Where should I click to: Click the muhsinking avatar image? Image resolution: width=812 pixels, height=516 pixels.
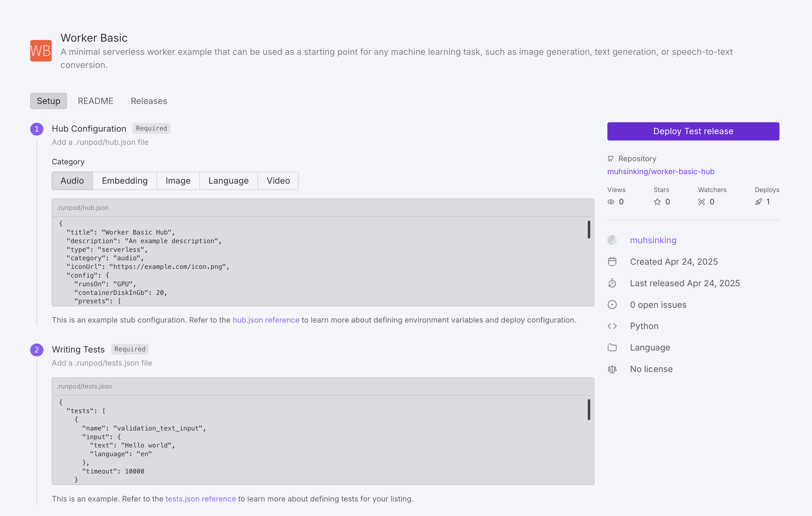[612, 240]
